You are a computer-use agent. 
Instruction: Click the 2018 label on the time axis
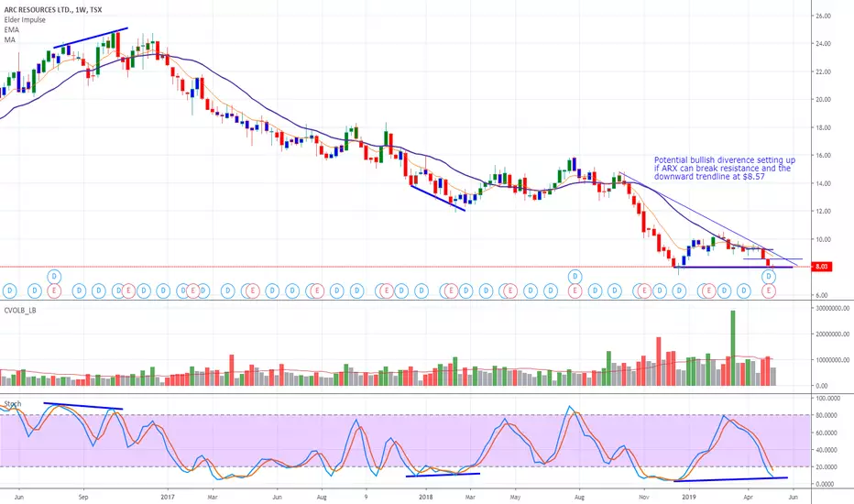click(x=426, y=497)
